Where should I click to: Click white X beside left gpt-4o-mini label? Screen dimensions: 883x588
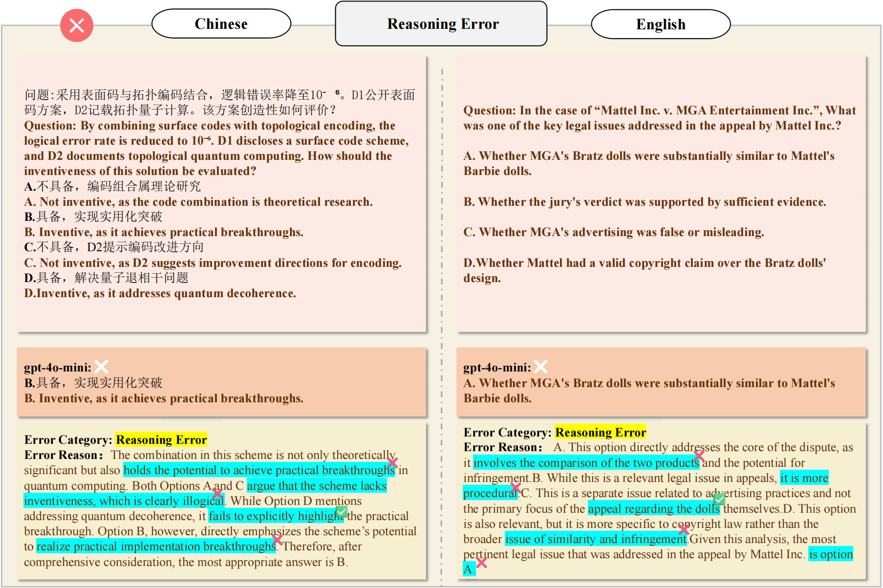coord(101,367)
